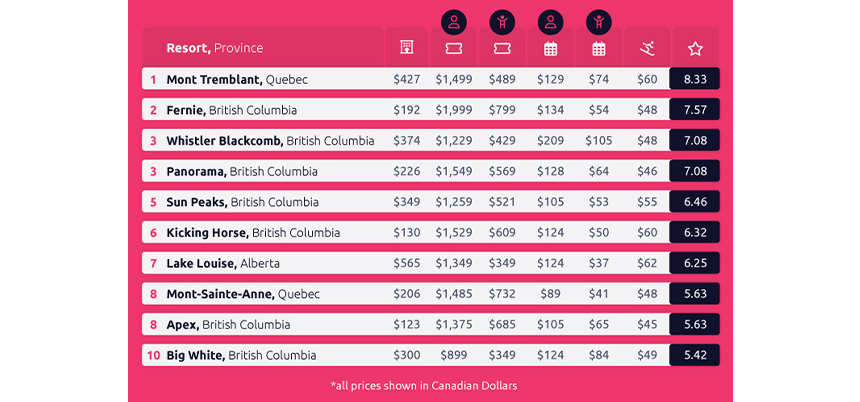The height and width of the screenshot is (402, 860).
Task: Click the child ticket icon in header
Action: point(502,49)
